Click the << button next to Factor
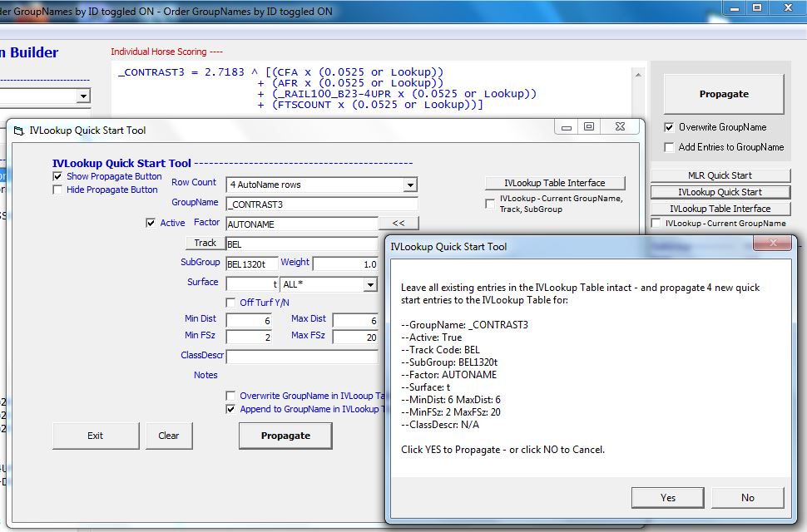 click(399, 223)
